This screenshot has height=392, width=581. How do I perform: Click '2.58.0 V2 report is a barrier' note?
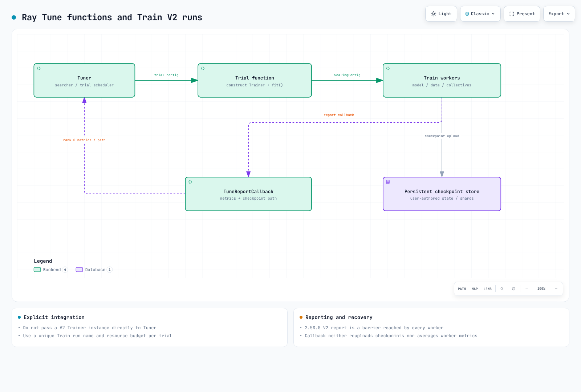[374, 328]
